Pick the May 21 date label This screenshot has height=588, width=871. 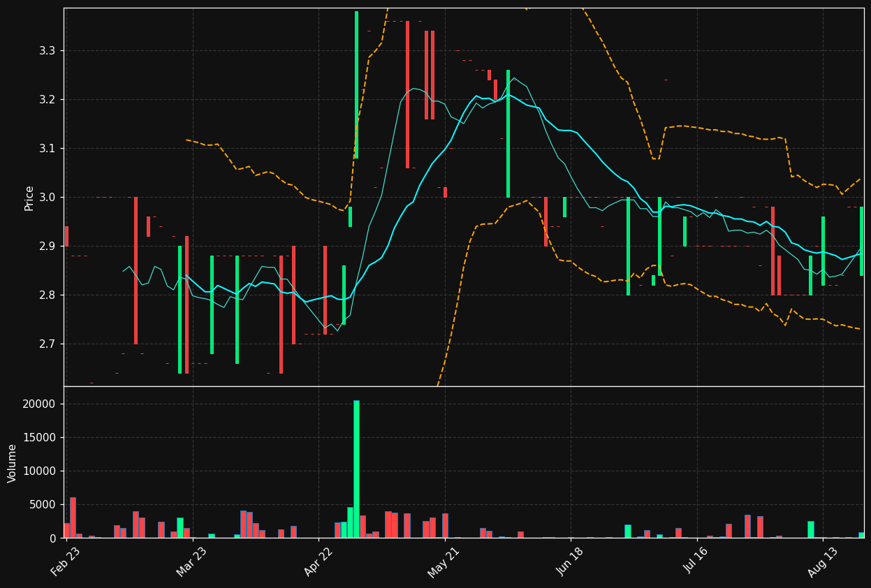[x=444, y=561]
